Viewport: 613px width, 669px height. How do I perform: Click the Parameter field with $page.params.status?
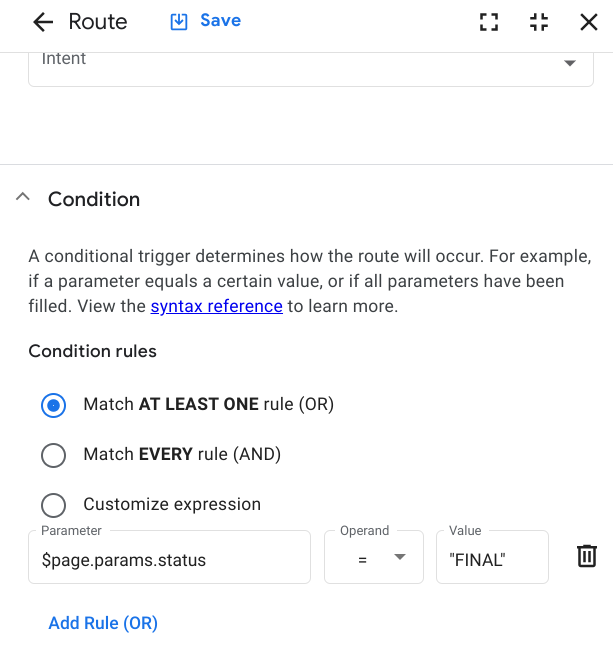coord(169,559)
